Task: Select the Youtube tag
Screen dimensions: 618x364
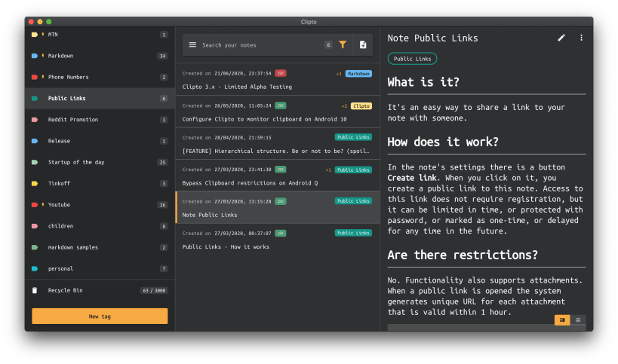Action: pos(100,205)
